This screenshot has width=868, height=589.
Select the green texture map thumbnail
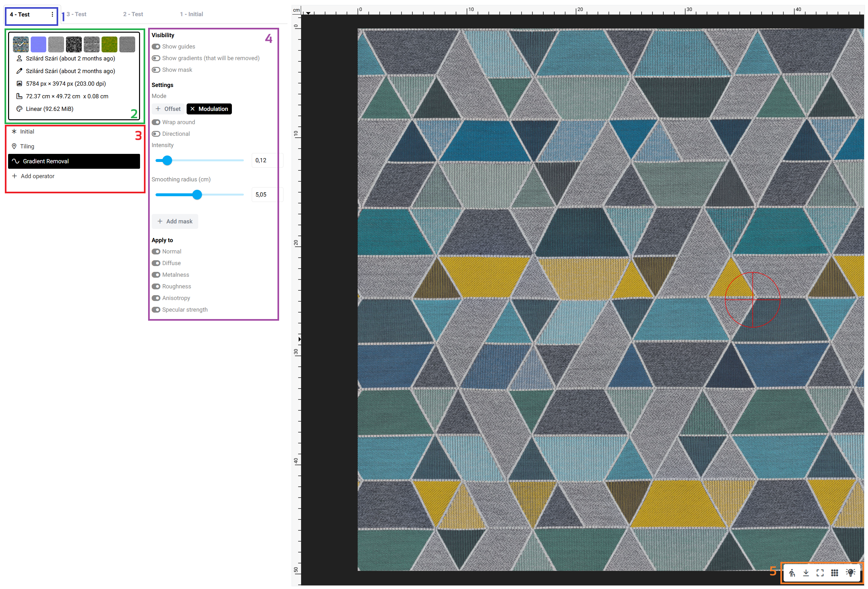(109, 44)
